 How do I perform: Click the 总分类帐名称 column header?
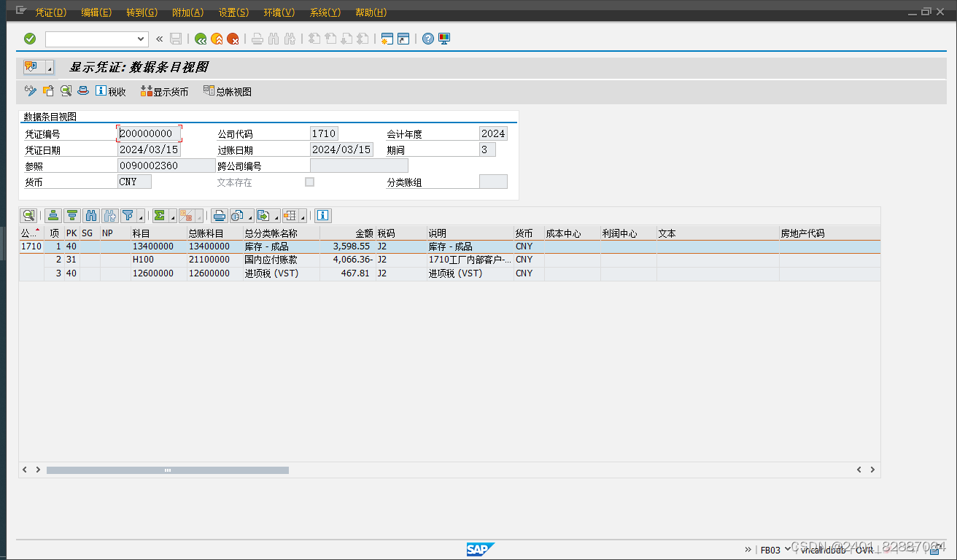(x=281, y=233)
